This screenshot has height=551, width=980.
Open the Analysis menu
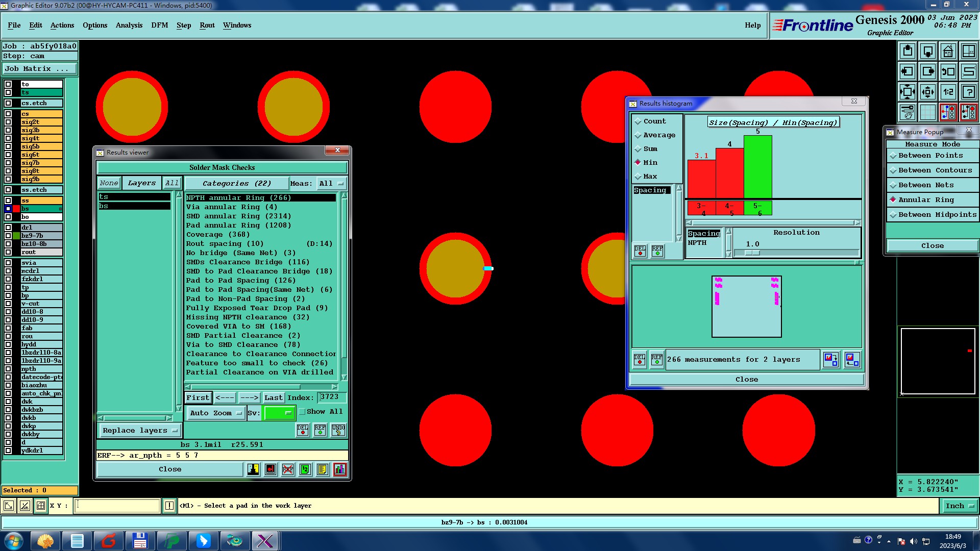129,25
